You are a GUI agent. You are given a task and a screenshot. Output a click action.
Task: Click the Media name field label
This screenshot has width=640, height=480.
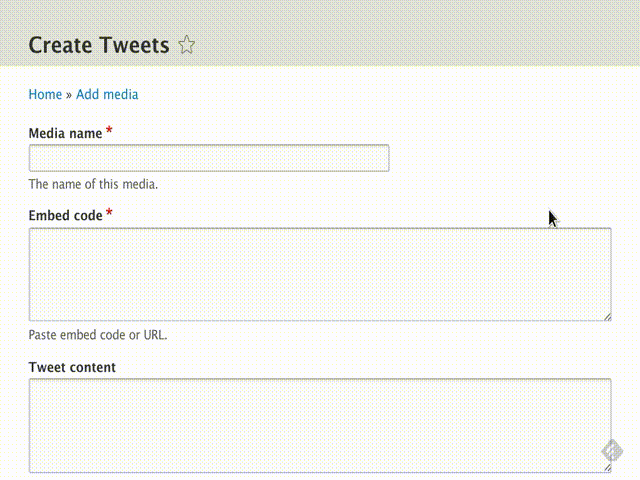(x=65, y=133)
